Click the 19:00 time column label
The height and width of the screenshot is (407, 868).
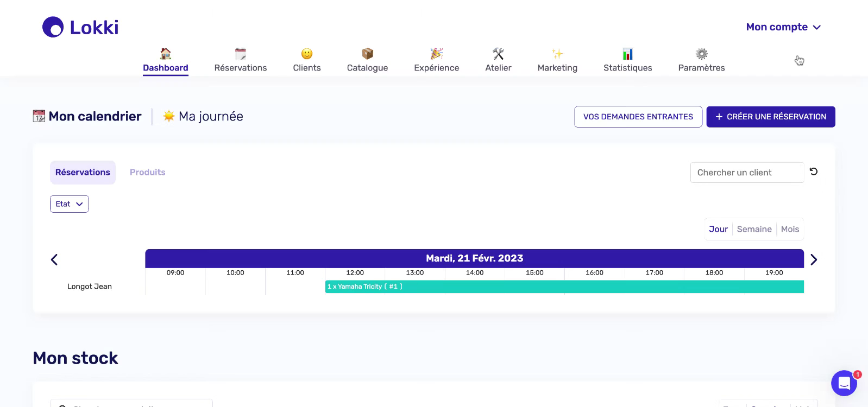tap(774, 273)
